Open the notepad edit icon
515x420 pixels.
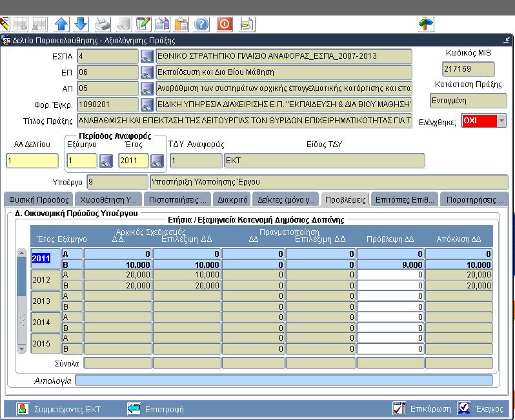point(143,25)
